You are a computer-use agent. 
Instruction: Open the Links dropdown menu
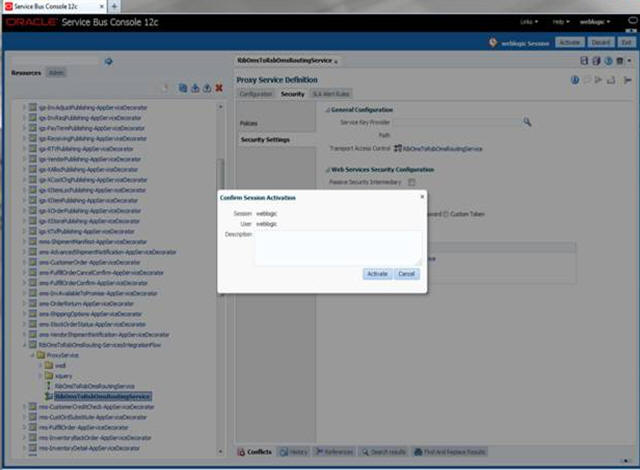click(529, 22)
